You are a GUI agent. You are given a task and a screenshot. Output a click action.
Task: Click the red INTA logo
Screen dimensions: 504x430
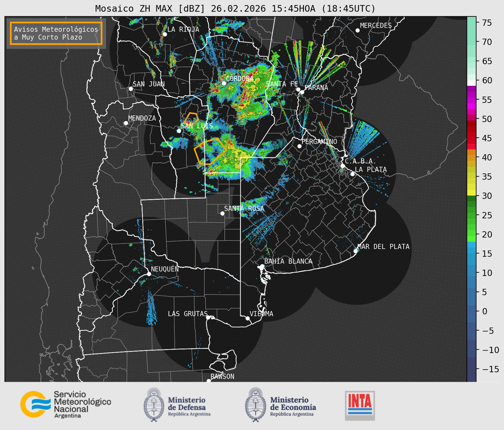[360, 405]
